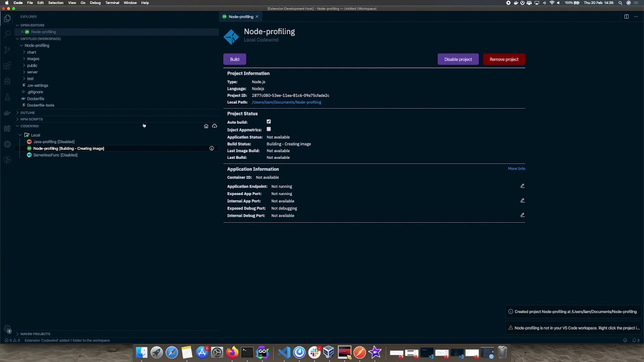Open the Debug menu
The width and height of the screenshot is (644, 362).
point(95,3)
